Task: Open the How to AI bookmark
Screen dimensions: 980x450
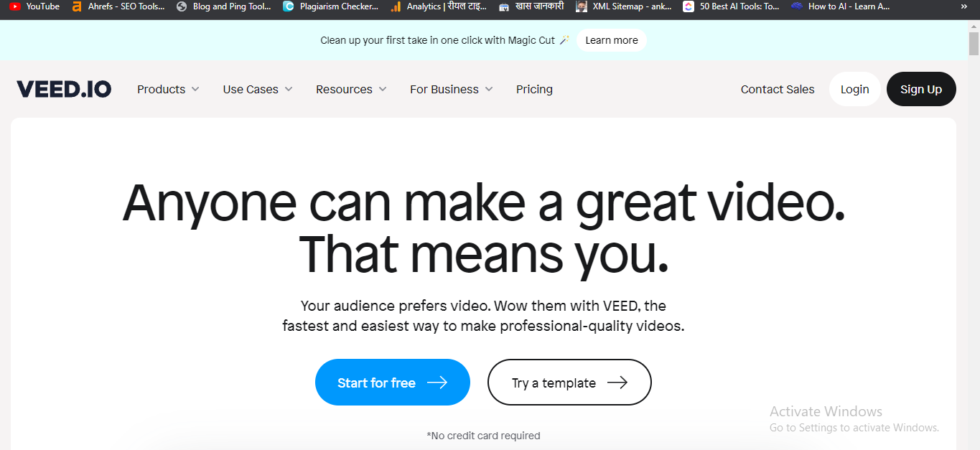Action: click(840, 6)
